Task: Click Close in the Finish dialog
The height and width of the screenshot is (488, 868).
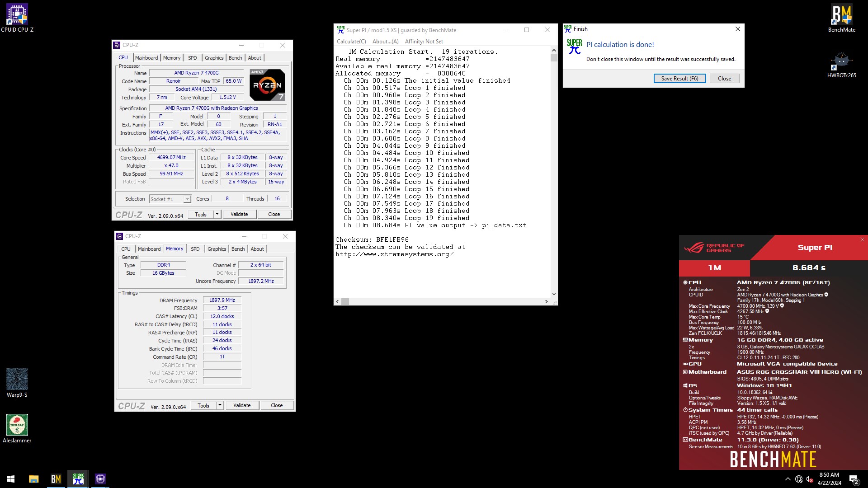Action: pos(724,79)
